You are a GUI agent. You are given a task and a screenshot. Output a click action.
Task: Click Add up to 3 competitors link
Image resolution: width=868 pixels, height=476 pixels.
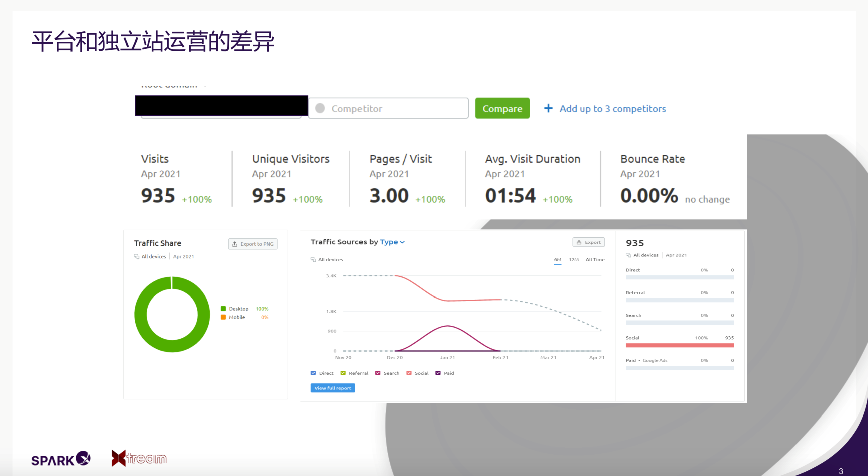(x=613, y=109)
